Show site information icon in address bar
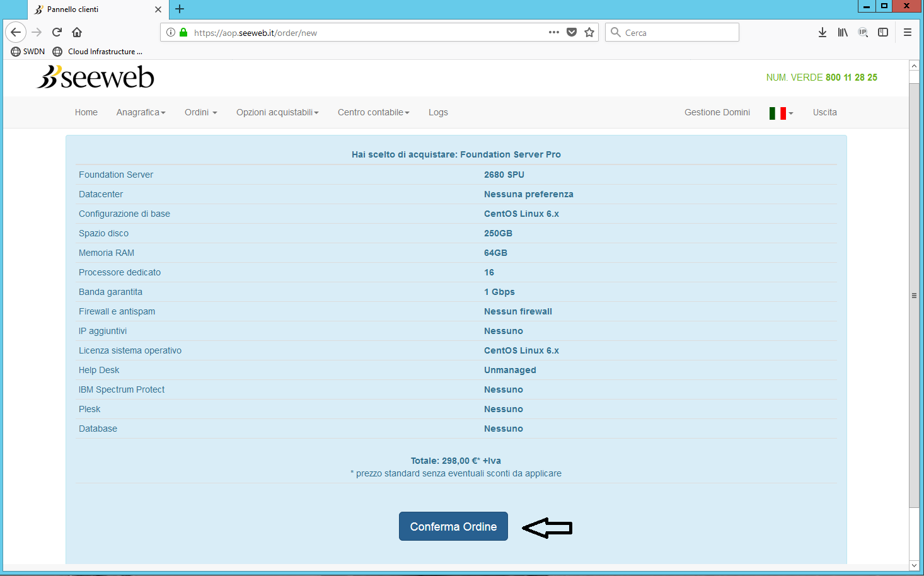The width and height of the screenshot is (924, 576). (171, 32)
